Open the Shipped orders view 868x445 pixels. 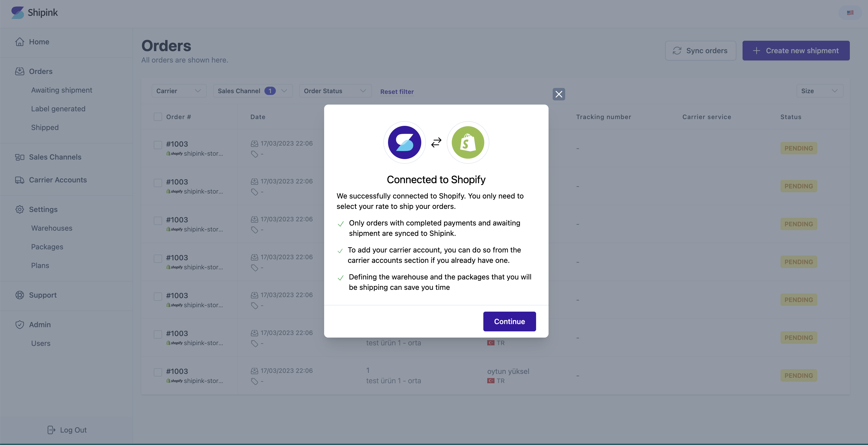[x=45, y=127]
